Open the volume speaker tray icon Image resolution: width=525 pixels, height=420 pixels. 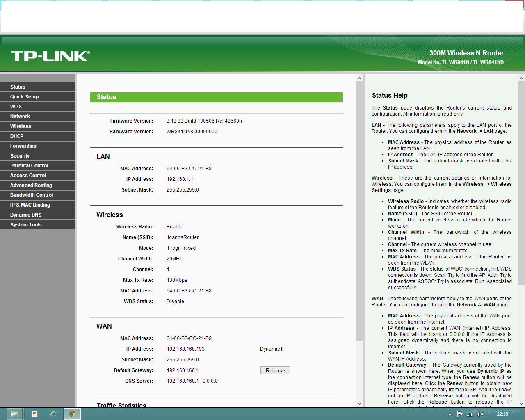point(479,414)
